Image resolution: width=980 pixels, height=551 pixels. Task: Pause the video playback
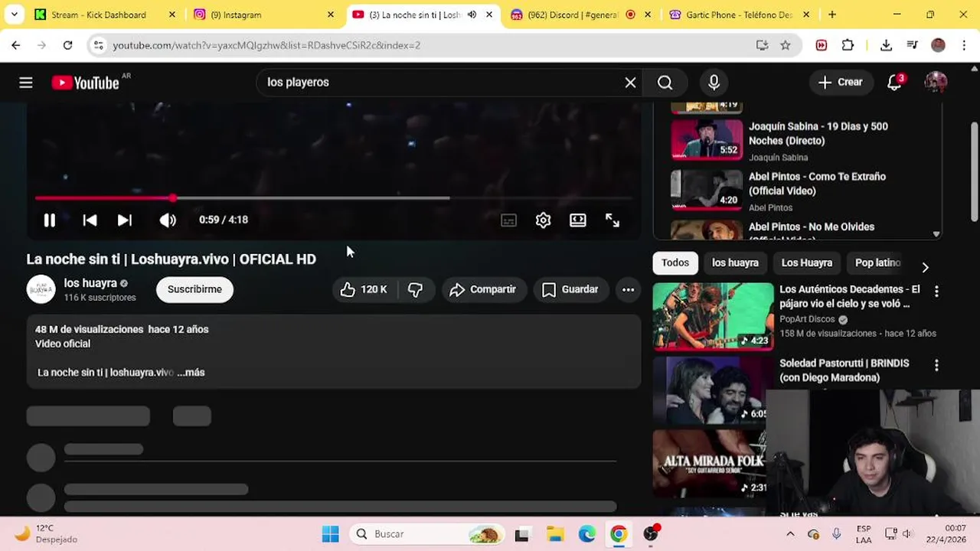(49, 220)
